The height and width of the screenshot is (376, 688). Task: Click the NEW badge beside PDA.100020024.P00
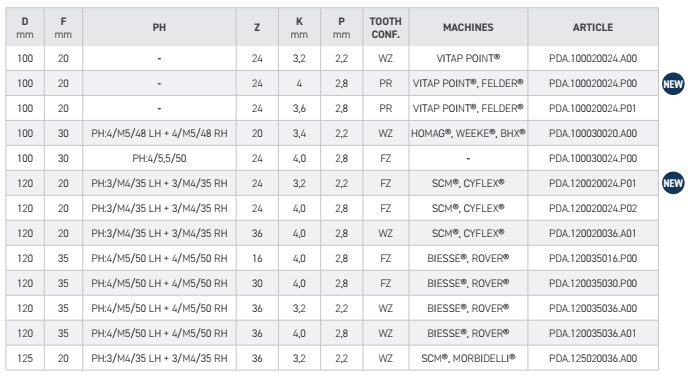tap(673, 84)
